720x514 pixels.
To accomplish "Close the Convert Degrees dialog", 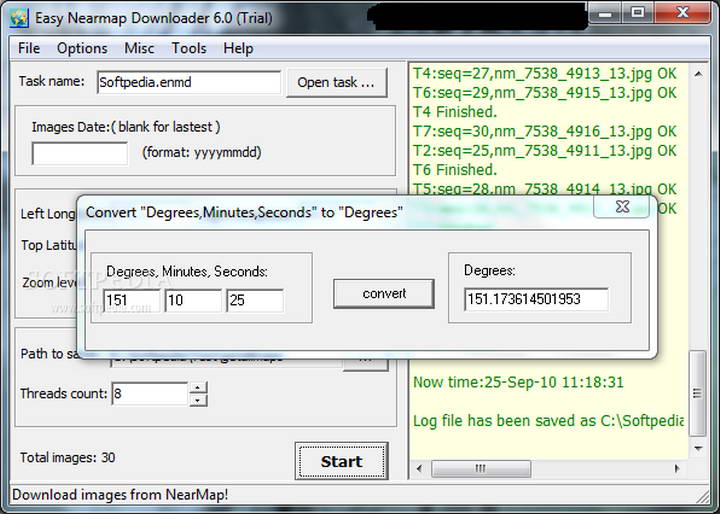I will [622, 207].
